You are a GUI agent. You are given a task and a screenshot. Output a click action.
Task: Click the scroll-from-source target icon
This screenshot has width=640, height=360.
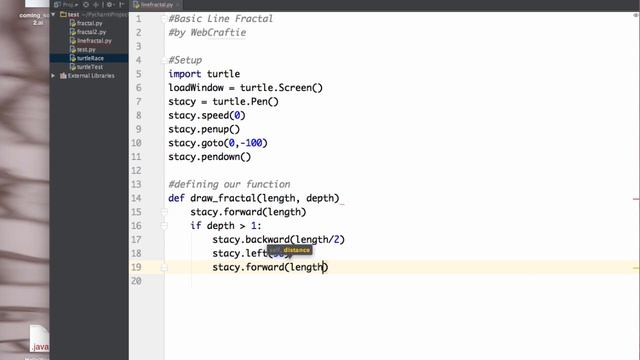pos(86,4)
